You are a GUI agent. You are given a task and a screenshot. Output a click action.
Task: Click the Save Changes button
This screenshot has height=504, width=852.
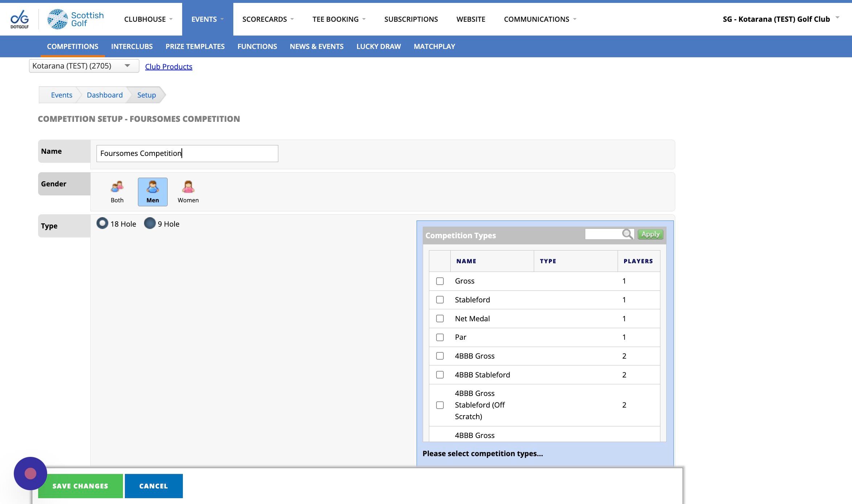(x=80, y=486)
